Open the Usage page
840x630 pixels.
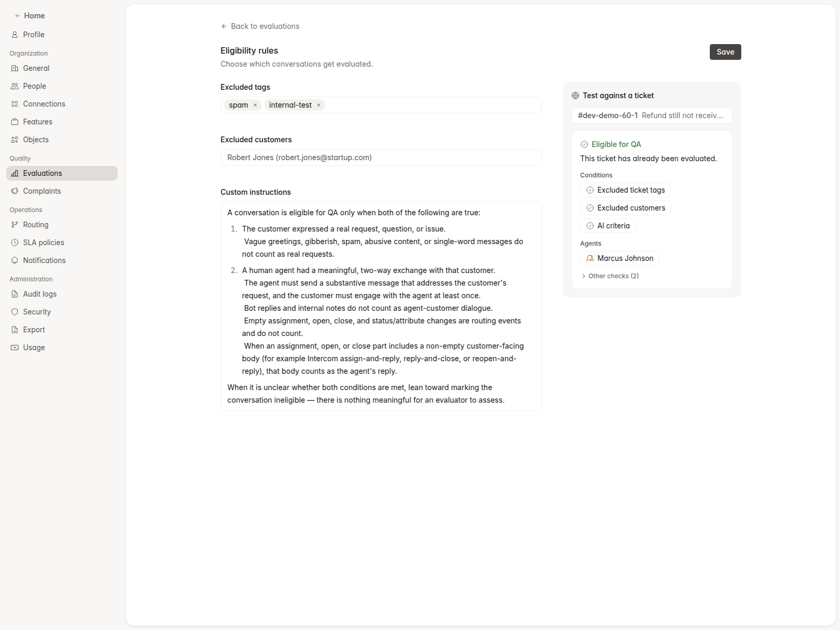62,348
